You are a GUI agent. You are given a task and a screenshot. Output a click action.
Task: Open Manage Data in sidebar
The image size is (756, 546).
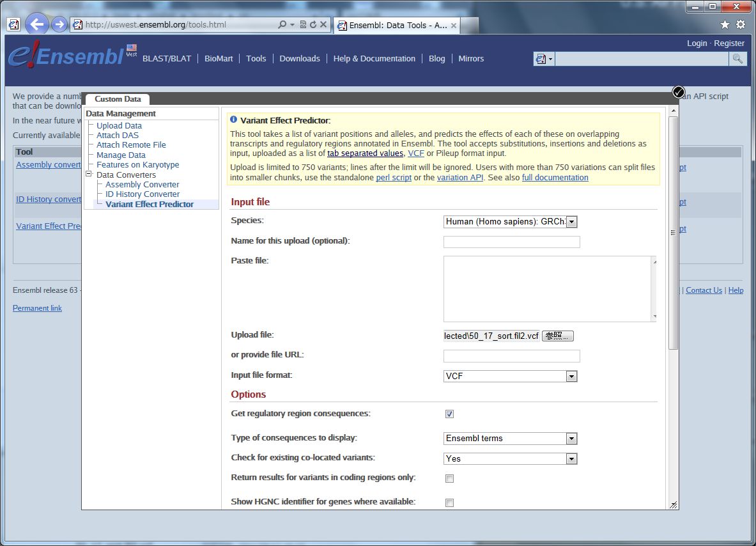[121, 155]
